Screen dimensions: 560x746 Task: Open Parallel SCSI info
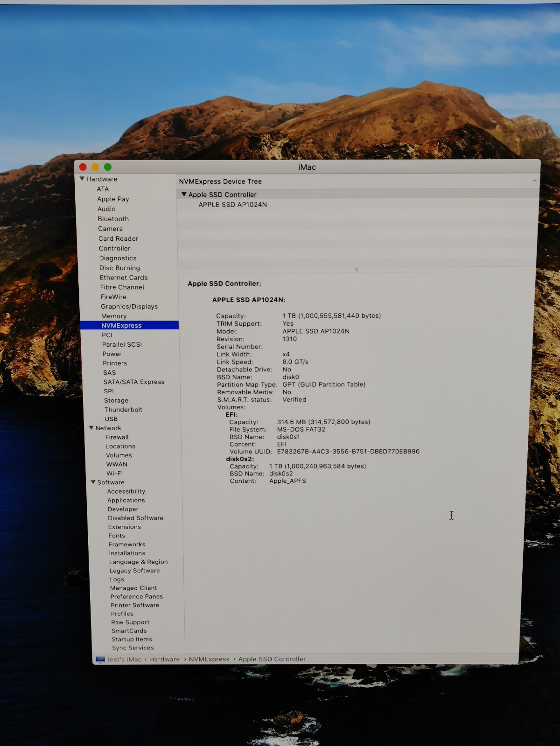[122, 344]
